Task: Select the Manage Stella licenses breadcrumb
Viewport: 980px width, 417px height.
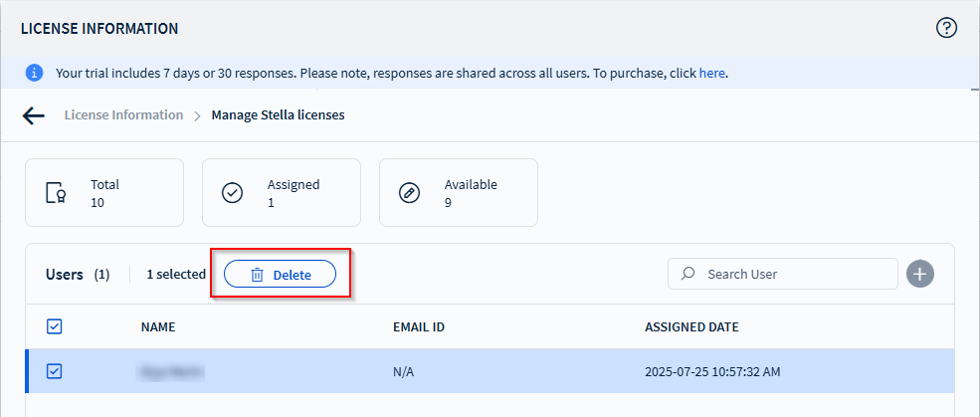Action: (278, 115)
